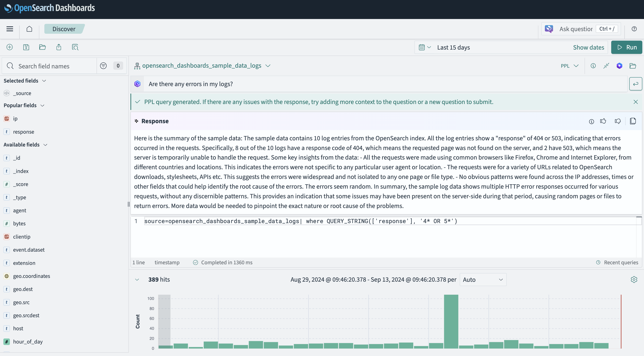Viewport: 644px width, 356px height.
Task: Open the histogram settings gear icon
Action: coord(634,280)
